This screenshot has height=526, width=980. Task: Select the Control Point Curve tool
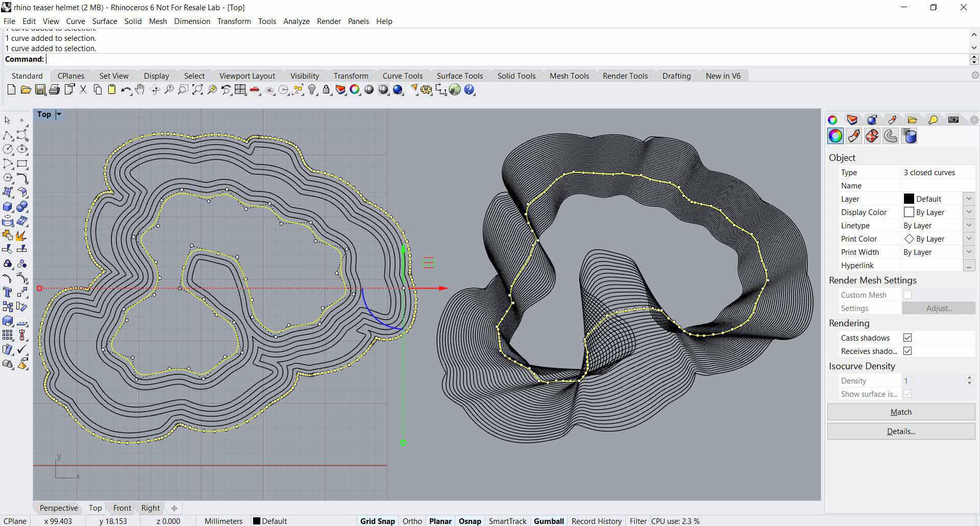click(21, 135)
